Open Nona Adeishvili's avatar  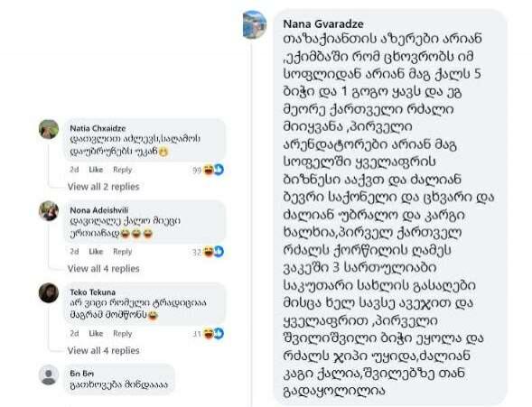point(49,211)
